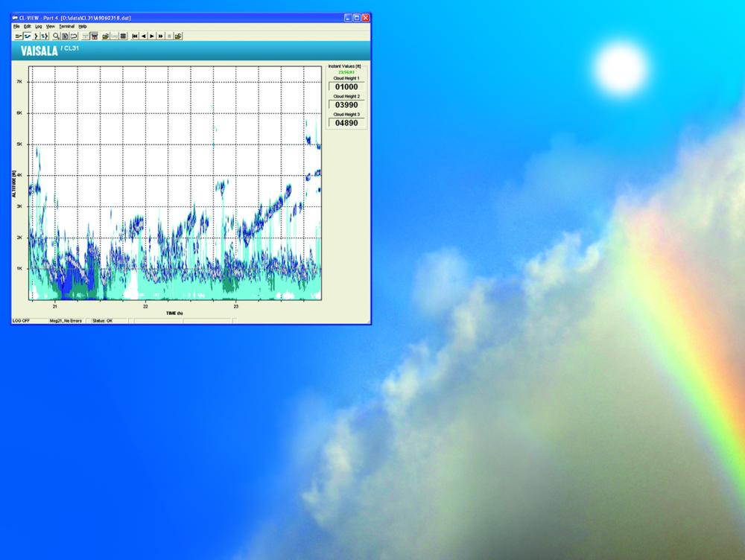745x560 pixels.
Task: Select the graph-line view toolbar icon
Action: coord(28,36)
